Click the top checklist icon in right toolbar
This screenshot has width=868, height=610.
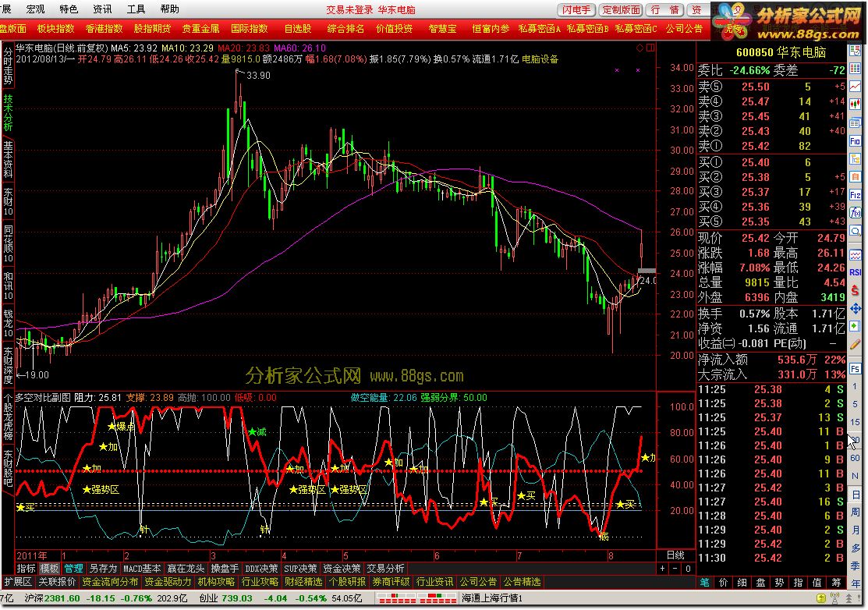[x=856, y=50]
